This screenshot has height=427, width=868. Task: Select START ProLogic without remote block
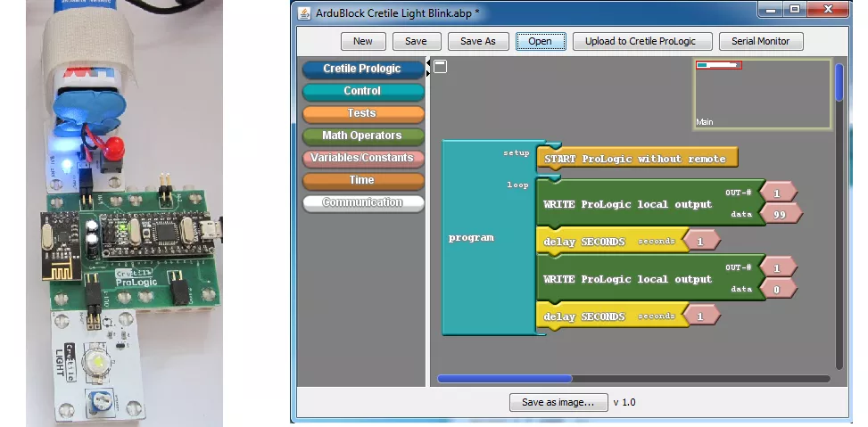click(637, 158)
